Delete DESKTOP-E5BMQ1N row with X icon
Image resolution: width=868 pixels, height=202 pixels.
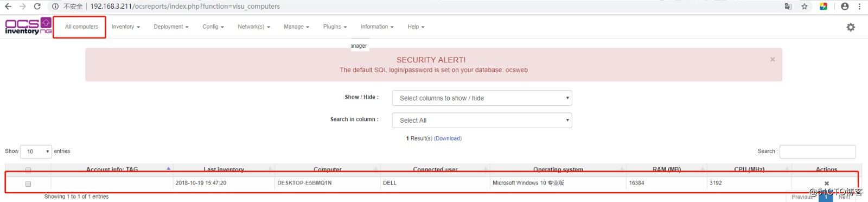(x=827, y=184)
